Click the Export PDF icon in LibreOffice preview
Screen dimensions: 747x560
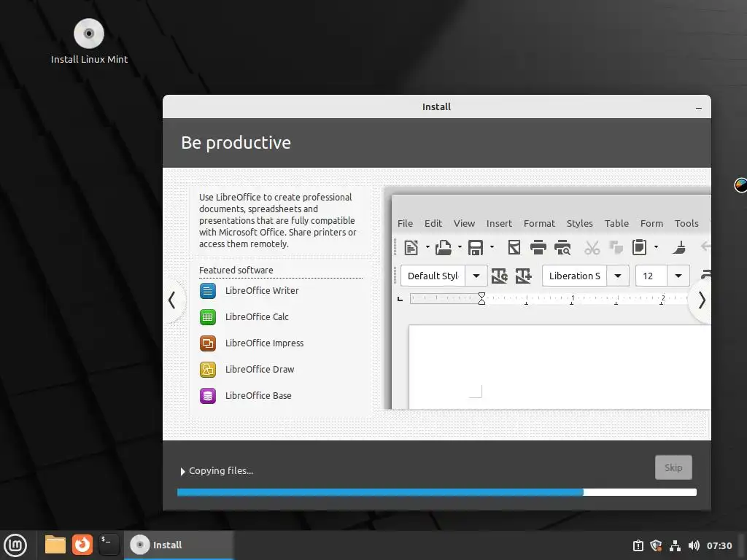pos(514,248)
